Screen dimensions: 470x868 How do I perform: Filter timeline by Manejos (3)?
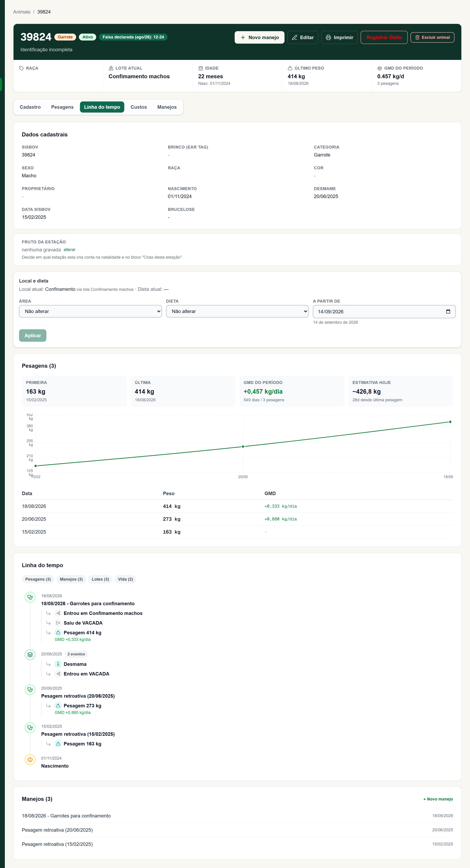click(71, 579)
